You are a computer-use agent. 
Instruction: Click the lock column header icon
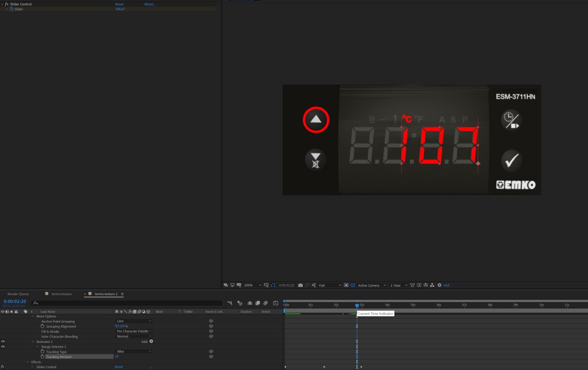coord(16,311)
